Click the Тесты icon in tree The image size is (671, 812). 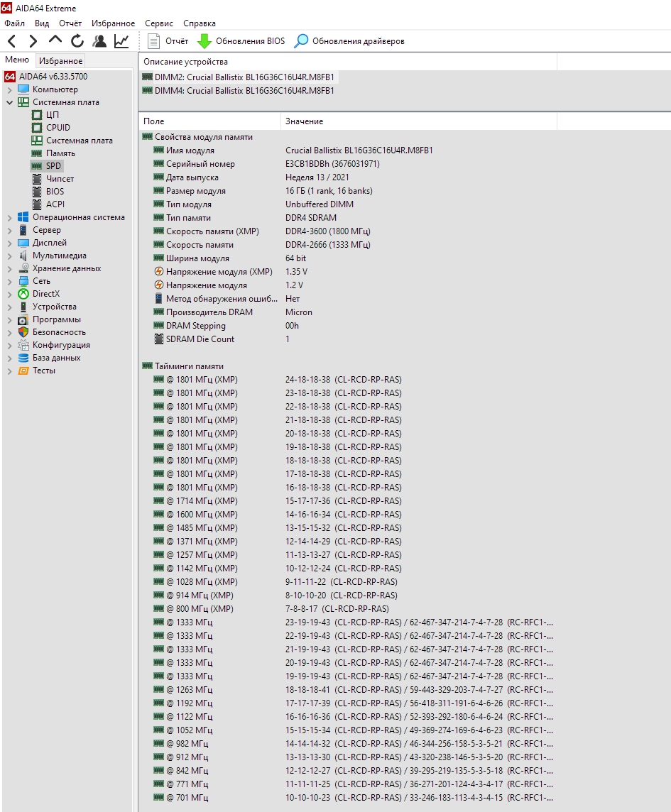pos(23,371)
